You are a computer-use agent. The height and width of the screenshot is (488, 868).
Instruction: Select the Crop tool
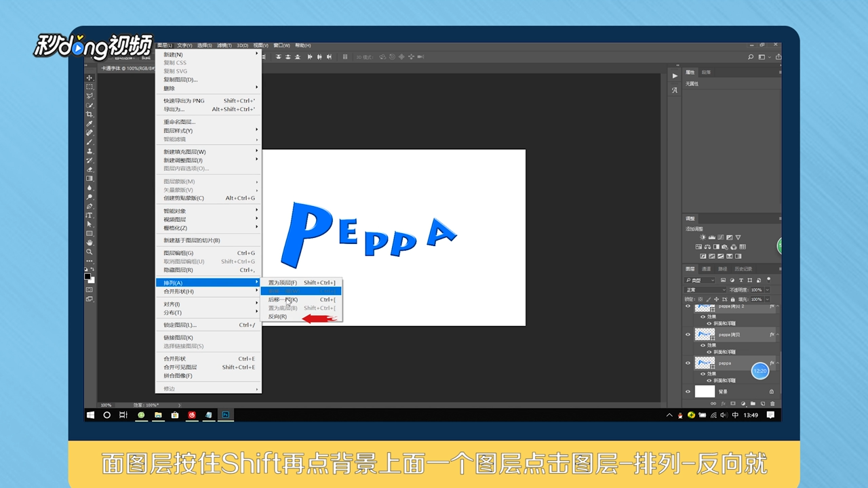89,114
